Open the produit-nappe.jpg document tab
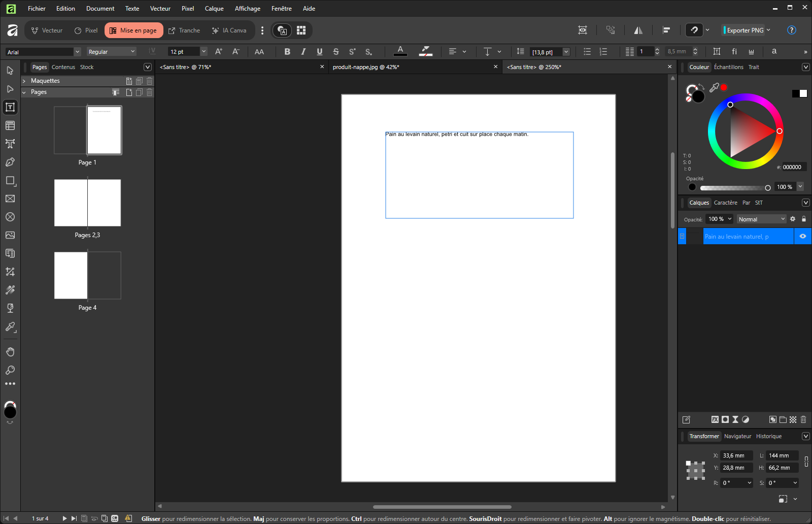812x524 pixels. click(x=366, y=67)
